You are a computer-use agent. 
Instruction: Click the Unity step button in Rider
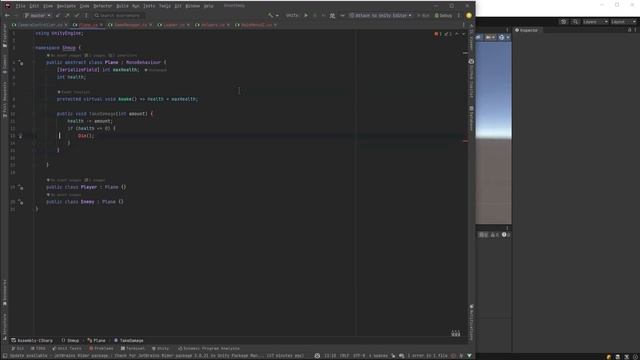[x=323, y=16]
